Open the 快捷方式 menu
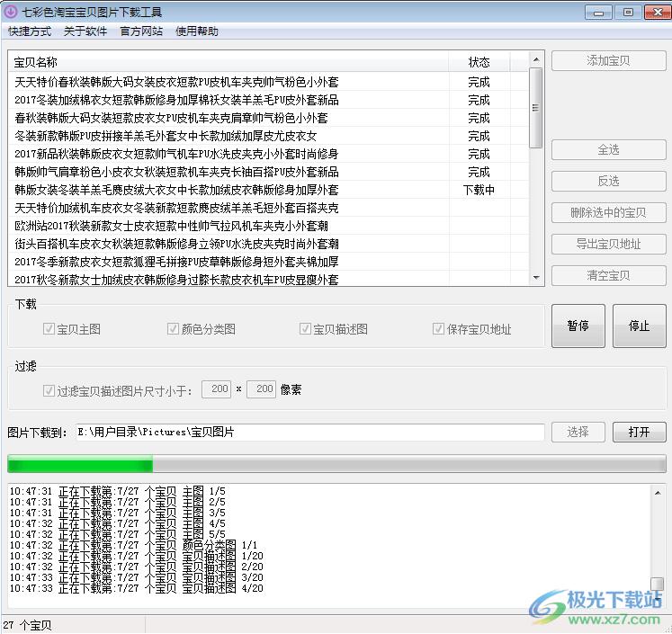This screenshot has width=672, height=634. click(30, 31)
